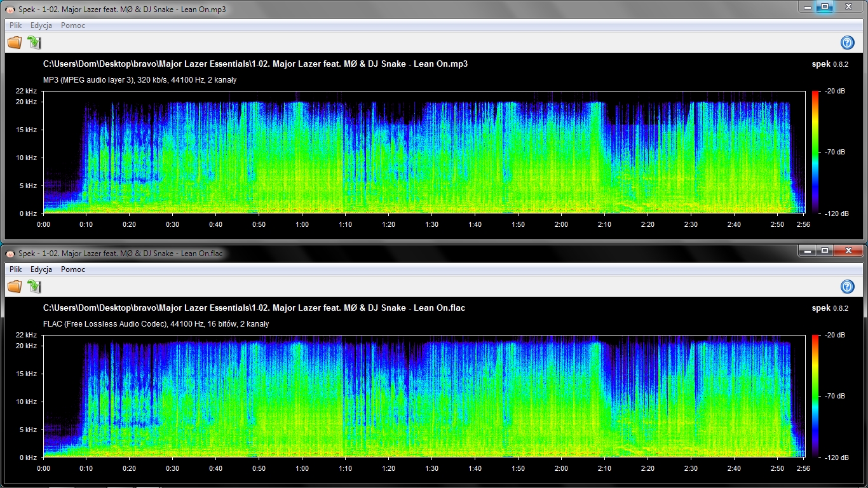The width and height of the screenshot is (868, 488).
Task: Open the Pomoc menu in the FLAC window
Action: (73, 269)
